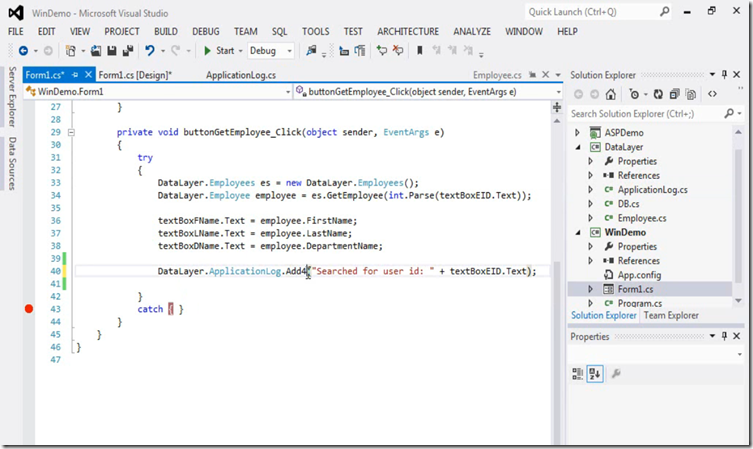Open the Start button dropdown arrow

[x=240, y=51]
